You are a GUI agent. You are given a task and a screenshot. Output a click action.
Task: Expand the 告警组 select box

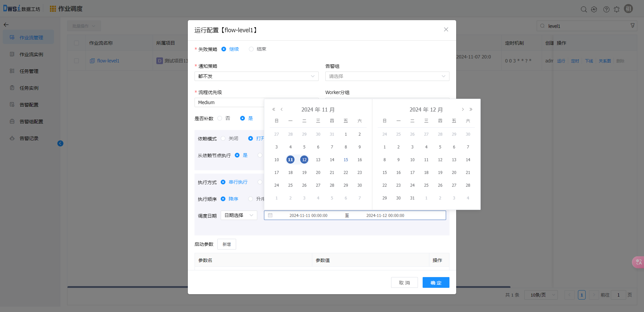click(387, 76)
